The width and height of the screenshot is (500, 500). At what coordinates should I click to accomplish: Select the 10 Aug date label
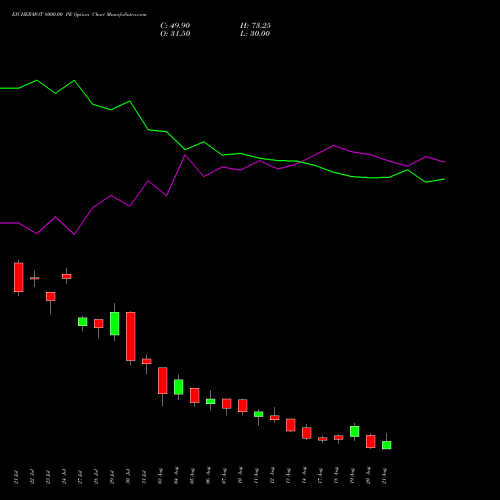click(240, 476)
